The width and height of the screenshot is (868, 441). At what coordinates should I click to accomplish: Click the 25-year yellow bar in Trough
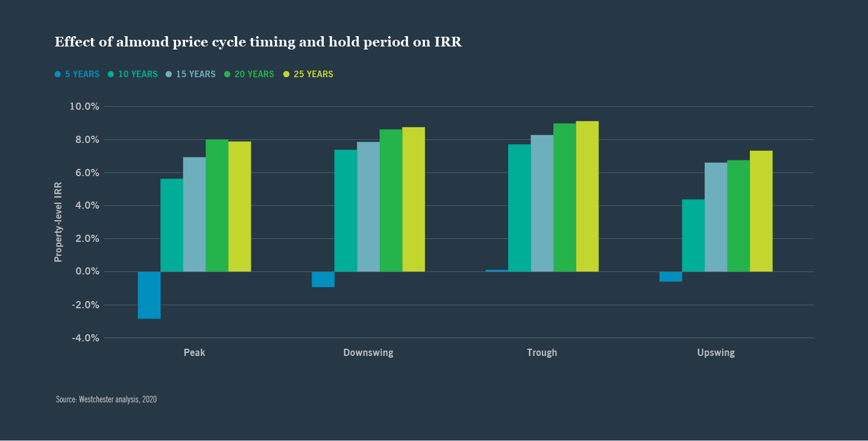(587, 196)
